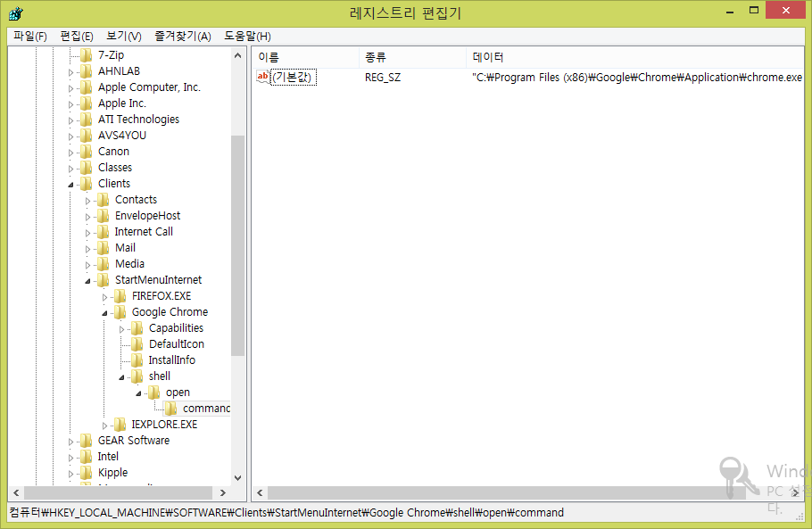Image resolution: width=812 pixels, height=529 pixels.
Task: Expand the Capabilities subkey
Action: [122, 328]
